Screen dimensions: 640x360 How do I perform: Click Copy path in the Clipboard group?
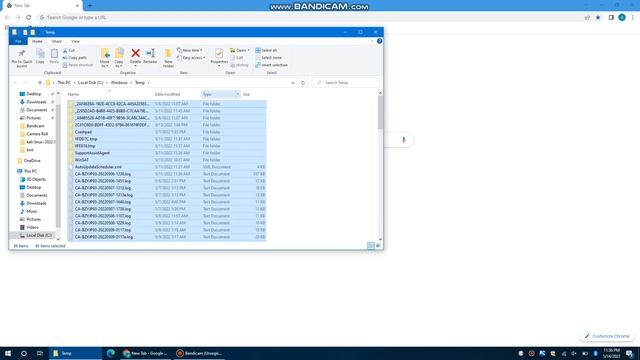click(75, 58)
